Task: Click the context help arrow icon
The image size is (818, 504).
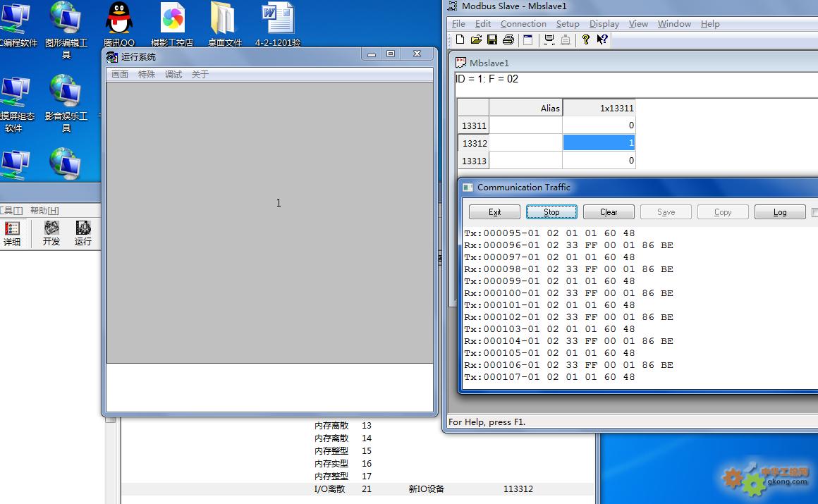Action: point(602,40)
